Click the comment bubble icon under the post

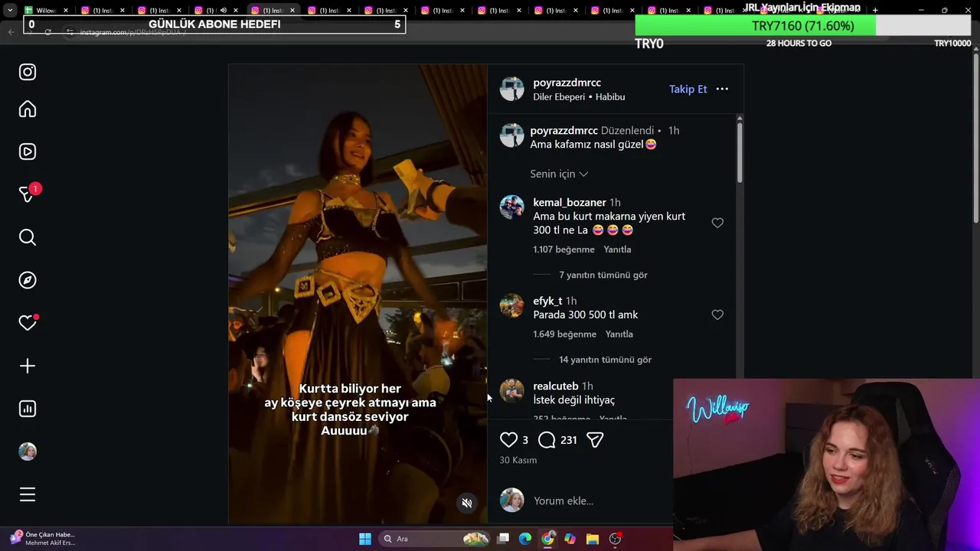(x=547, y=439)
